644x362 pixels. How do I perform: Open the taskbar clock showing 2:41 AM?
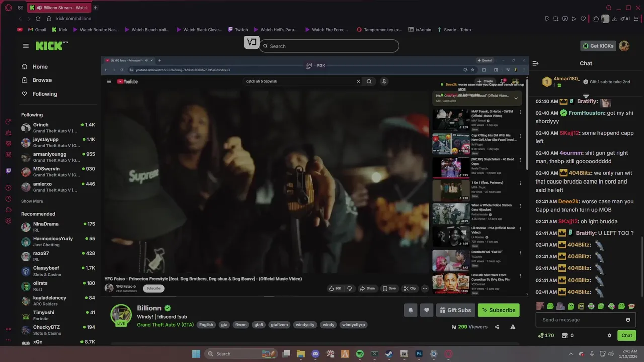click(x=629, y=354)
